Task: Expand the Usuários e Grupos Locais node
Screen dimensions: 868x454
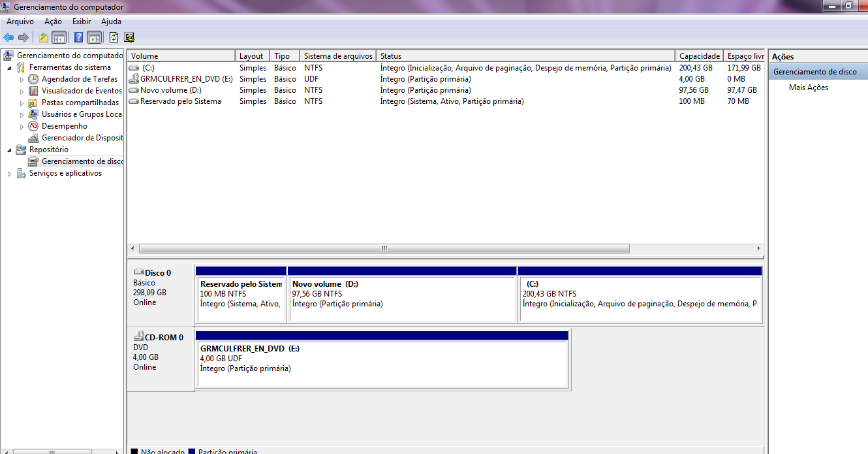Action: (22, 114)
